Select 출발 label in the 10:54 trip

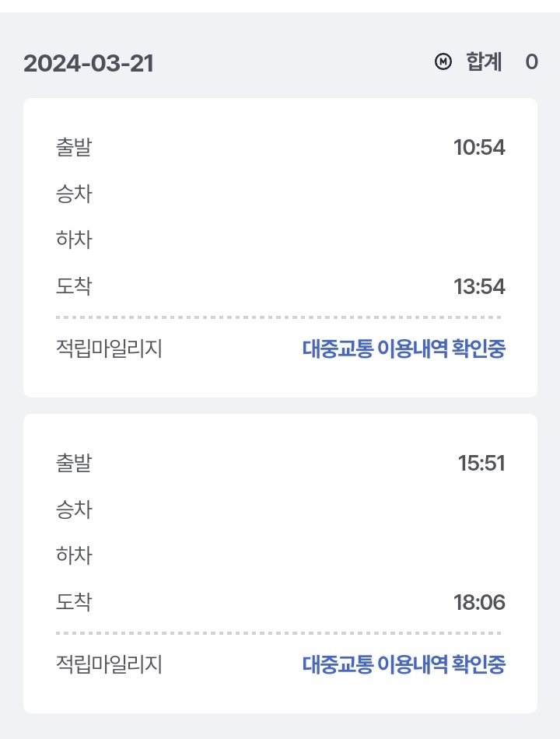(x=74, y=147)
